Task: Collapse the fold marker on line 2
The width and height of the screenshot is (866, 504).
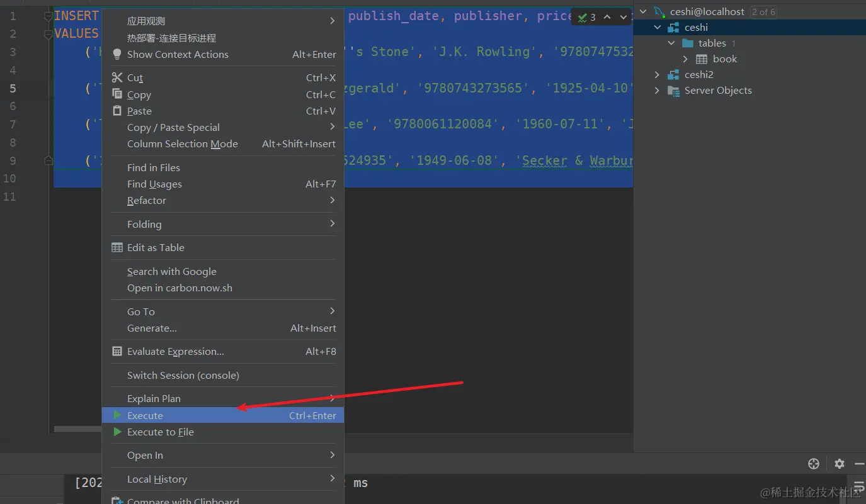Action: [x=48, y=34]
